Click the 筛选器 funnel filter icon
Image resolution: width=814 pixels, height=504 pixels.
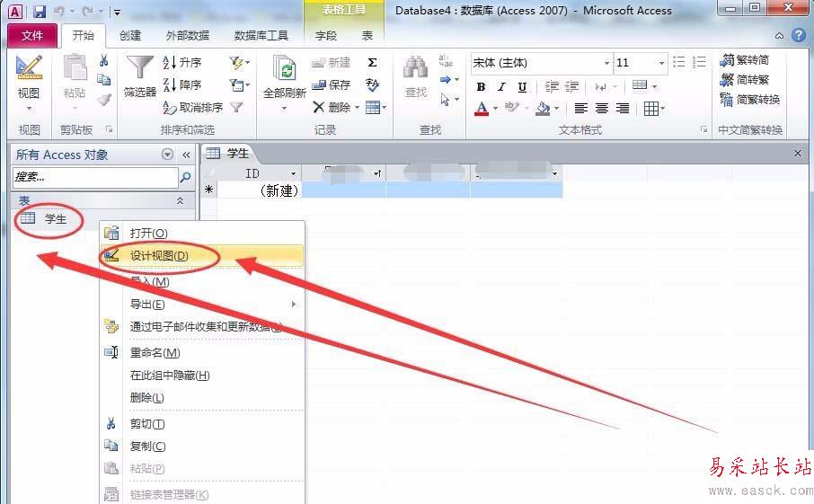point(139,68)
